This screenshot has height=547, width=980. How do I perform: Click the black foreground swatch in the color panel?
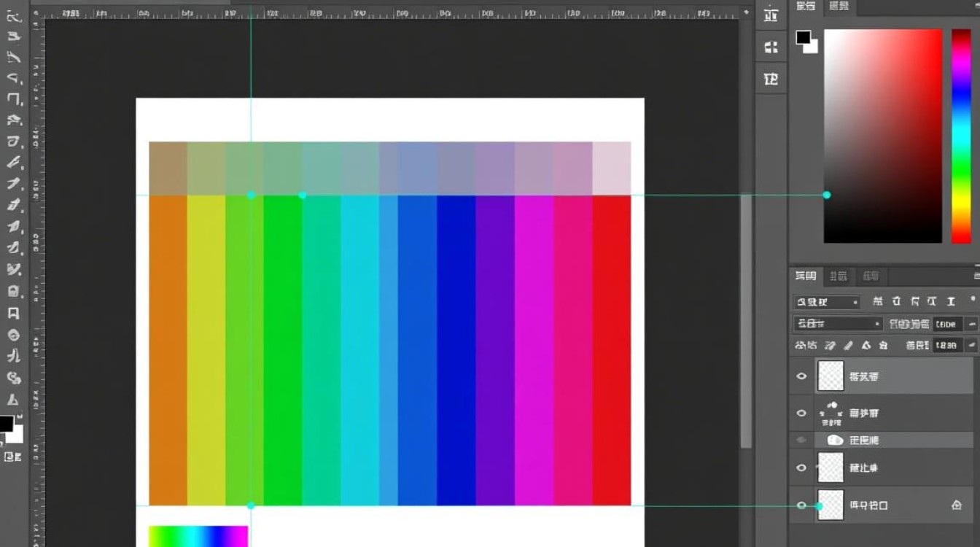pos(804,37)
